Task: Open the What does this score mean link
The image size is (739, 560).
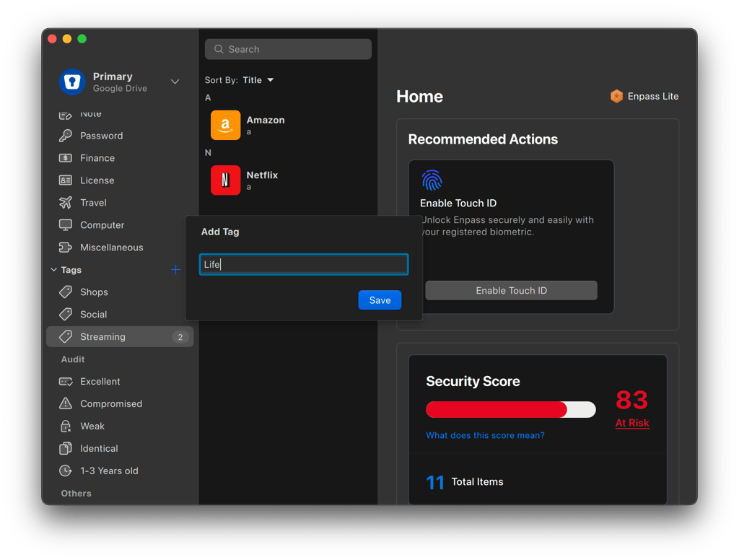Action: [485, 435]
